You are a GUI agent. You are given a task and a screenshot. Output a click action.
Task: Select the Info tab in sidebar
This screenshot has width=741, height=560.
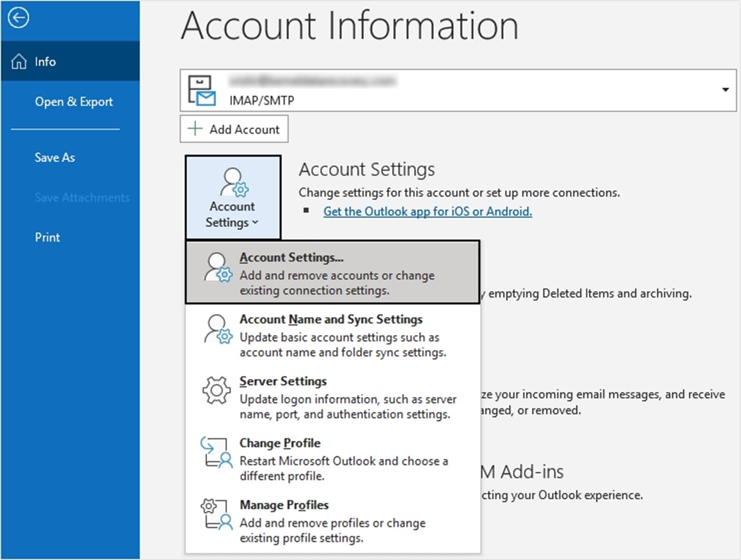70,61
